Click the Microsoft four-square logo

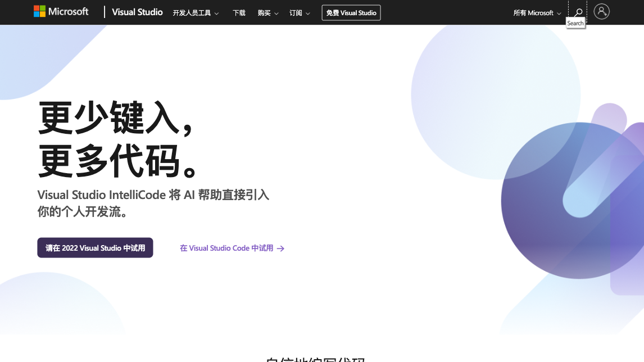[39, 12]
